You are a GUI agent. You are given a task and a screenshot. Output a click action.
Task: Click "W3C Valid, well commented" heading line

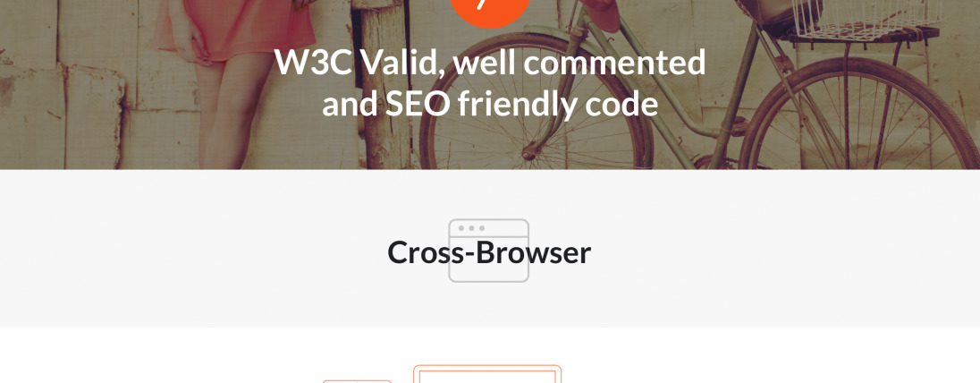(x=489, y=63)
